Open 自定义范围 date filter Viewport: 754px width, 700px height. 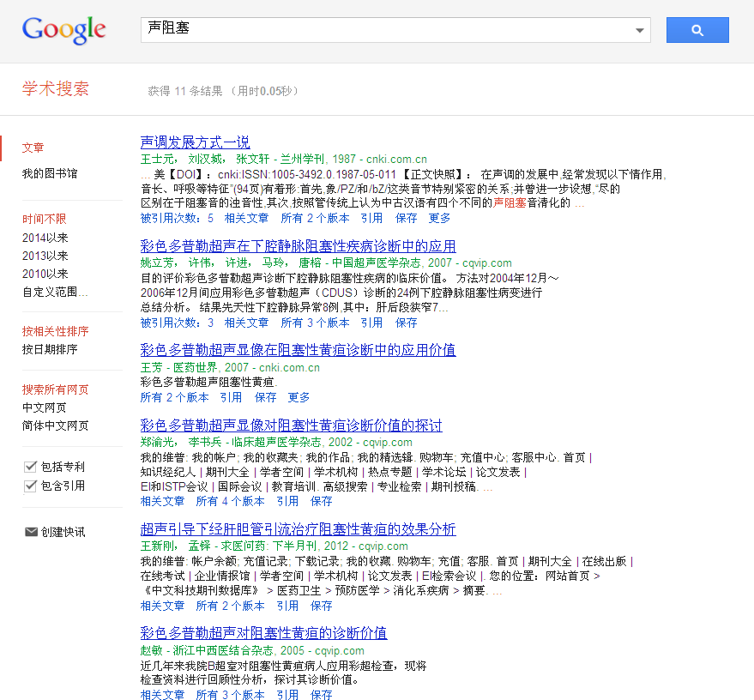click(53, 292)
